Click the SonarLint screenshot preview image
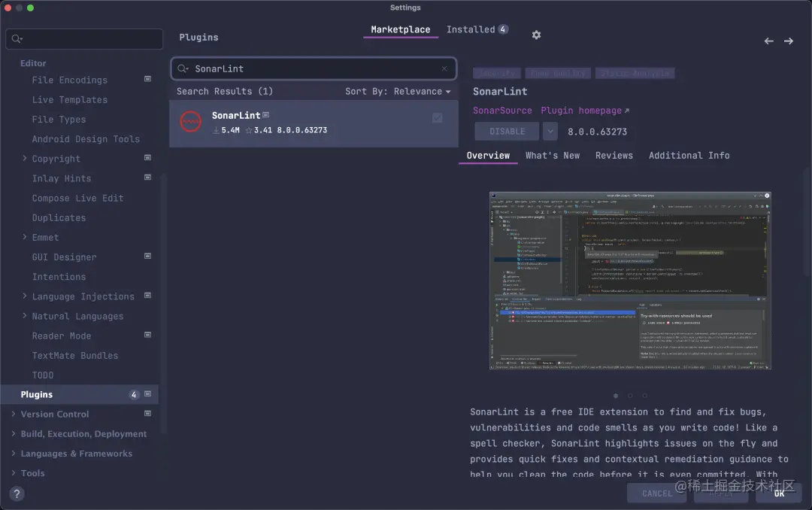812x510 pixels. pyautogui.click(x=630, y=281)
